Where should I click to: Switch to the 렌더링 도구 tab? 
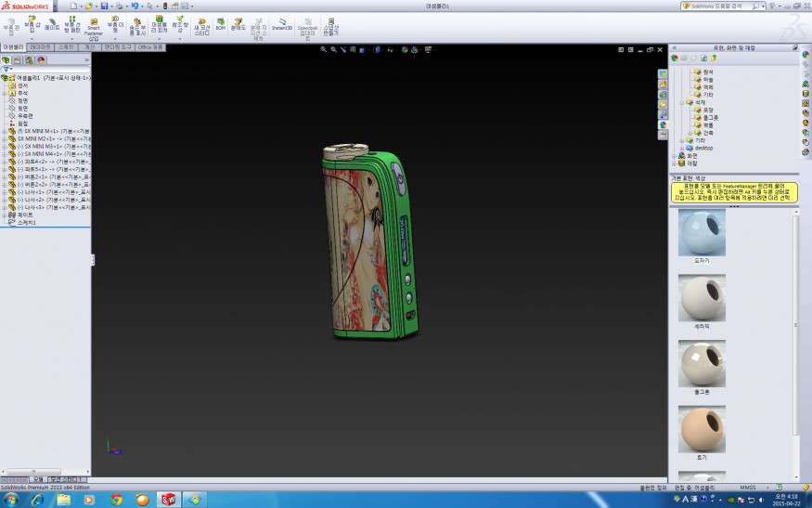[118, 47]
